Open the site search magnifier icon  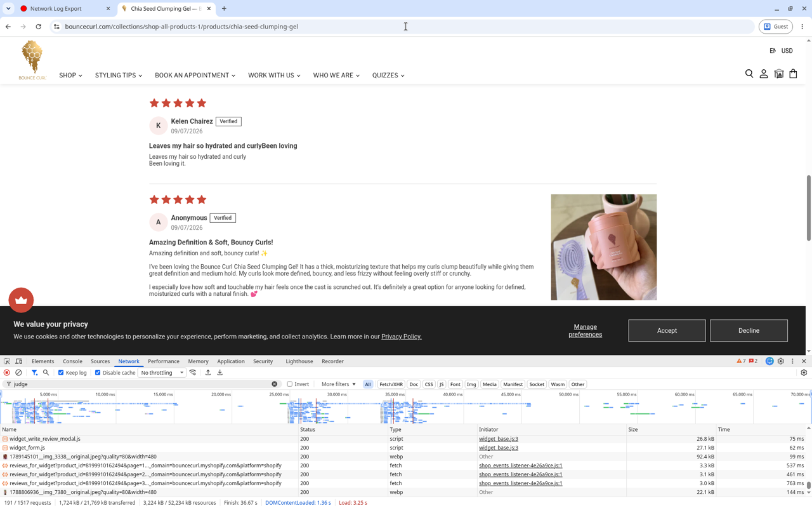click(x=749, y=74)
